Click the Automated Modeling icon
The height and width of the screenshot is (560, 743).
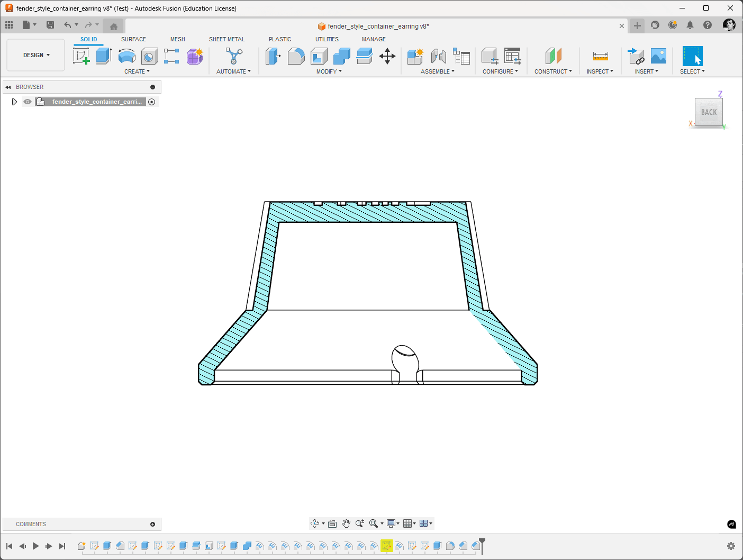(233, 56)
